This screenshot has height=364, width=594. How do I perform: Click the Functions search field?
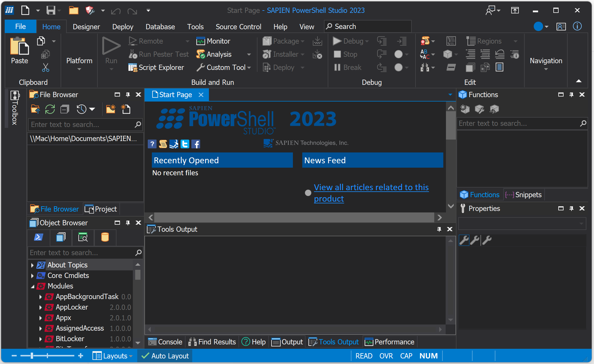tap(521, 123)
